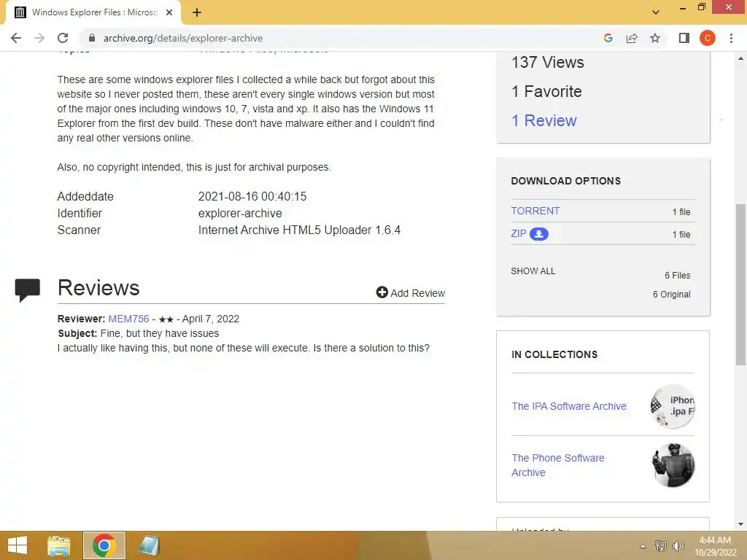The image size is (747, 560).
Task: View site security lock info
Action: pyautogui.click(x=92, y=38)
